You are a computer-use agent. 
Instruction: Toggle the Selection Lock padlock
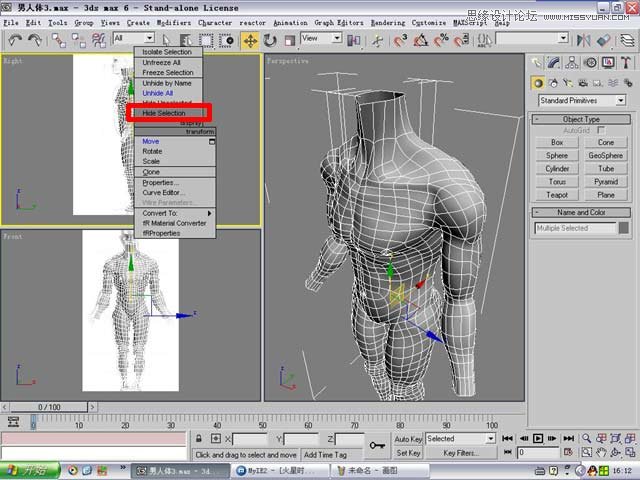pos(198,439)
